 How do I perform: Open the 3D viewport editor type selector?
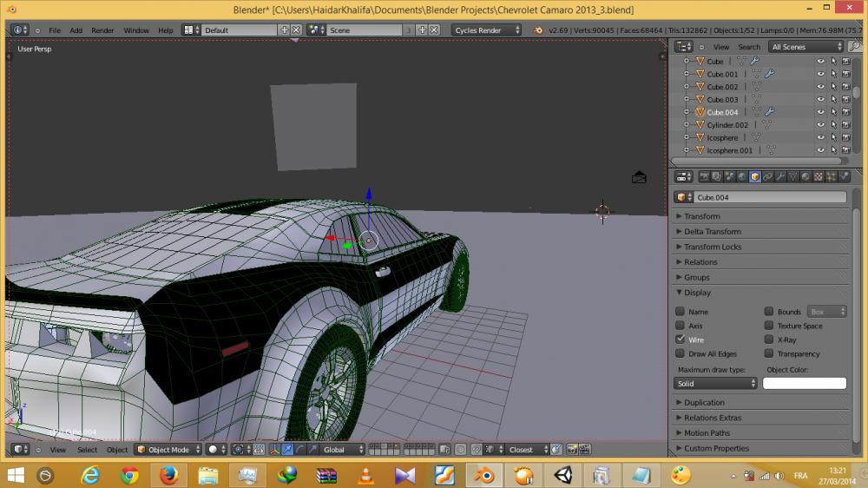pyautogui.click(x=21, y=450)
